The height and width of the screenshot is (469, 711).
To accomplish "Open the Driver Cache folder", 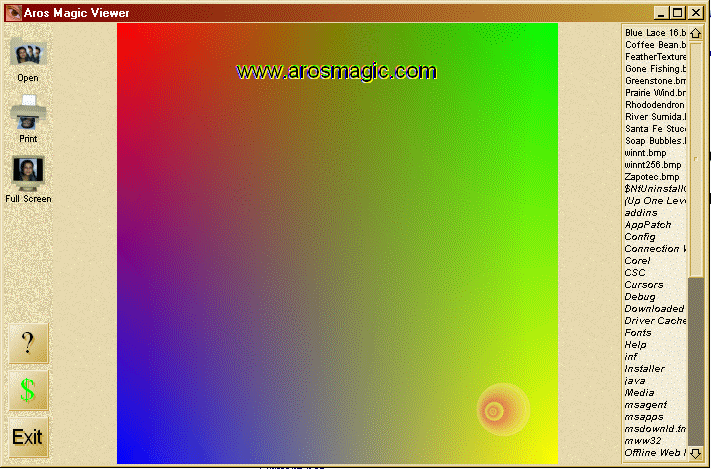I will 655,321.
